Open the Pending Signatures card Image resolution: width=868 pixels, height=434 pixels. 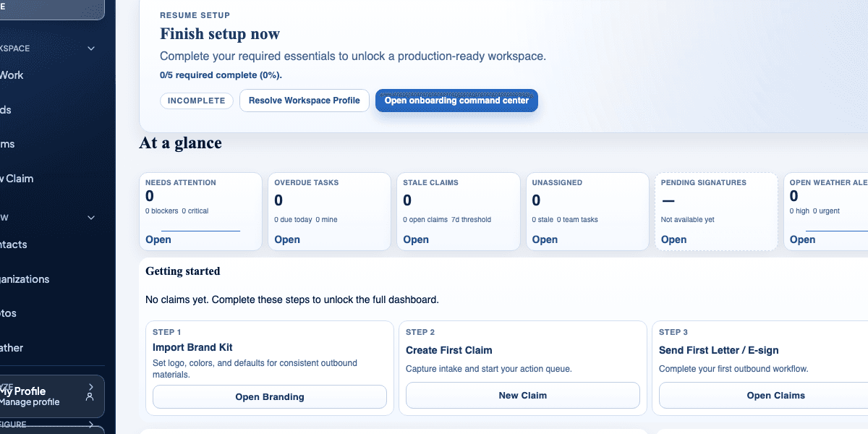(x=673, y=239)
